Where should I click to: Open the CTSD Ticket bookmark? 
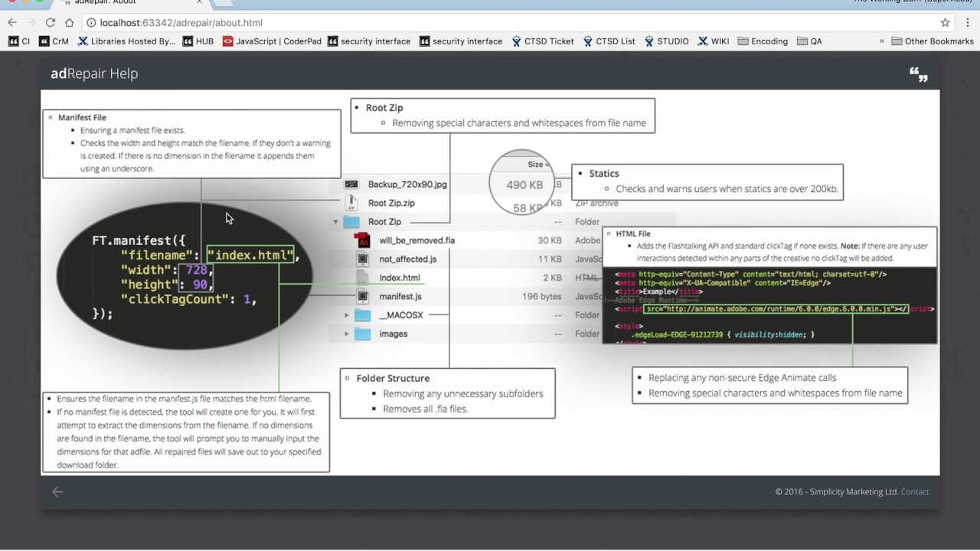click(x=543, y=41)
